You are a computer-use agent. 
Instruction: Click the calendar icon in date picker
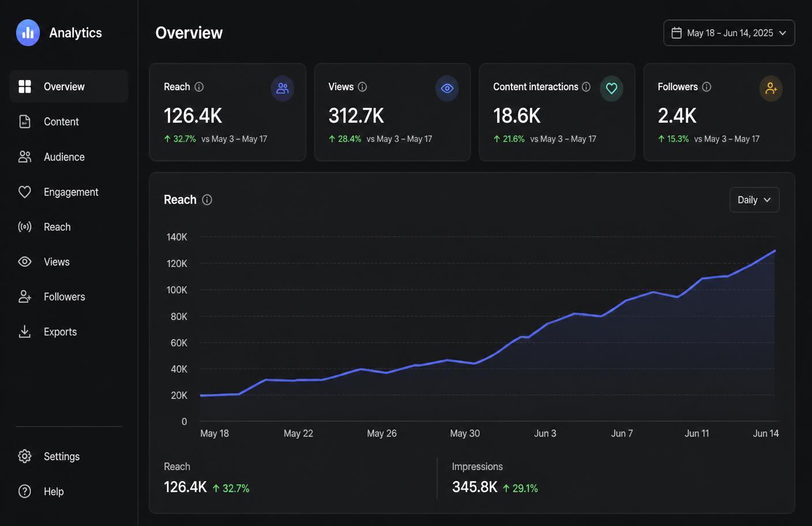676,33
